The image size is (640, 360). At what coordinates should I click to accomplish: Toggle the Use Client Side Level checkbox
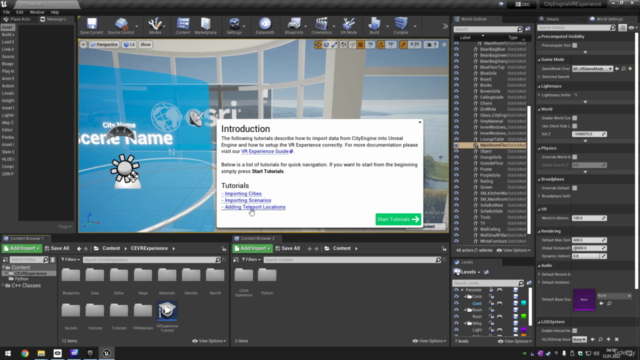pyautogui.click(x=575, y=126)
